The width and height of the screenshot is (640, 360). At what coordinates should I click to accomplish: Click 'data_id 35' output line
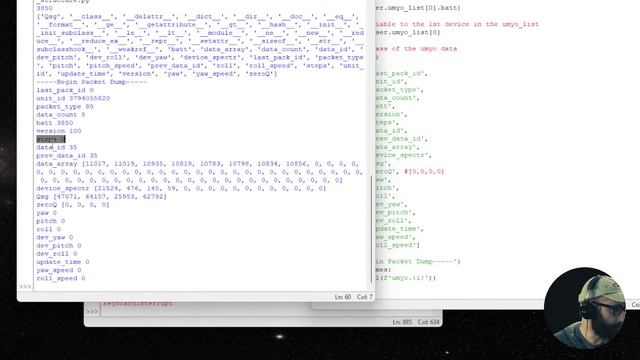click(x=57, y=147)
